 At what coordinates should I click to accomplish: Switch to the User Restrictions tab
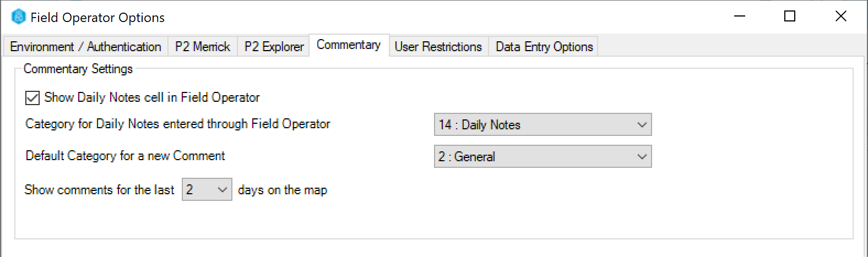[x=438, y=47]
